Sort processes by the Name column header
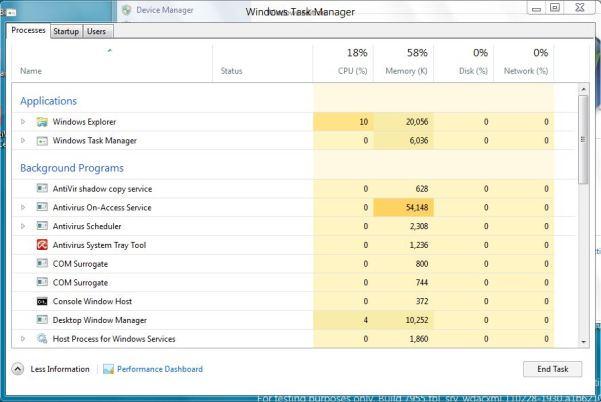Viewport: 601px width, 402px height. pos(112,63)
